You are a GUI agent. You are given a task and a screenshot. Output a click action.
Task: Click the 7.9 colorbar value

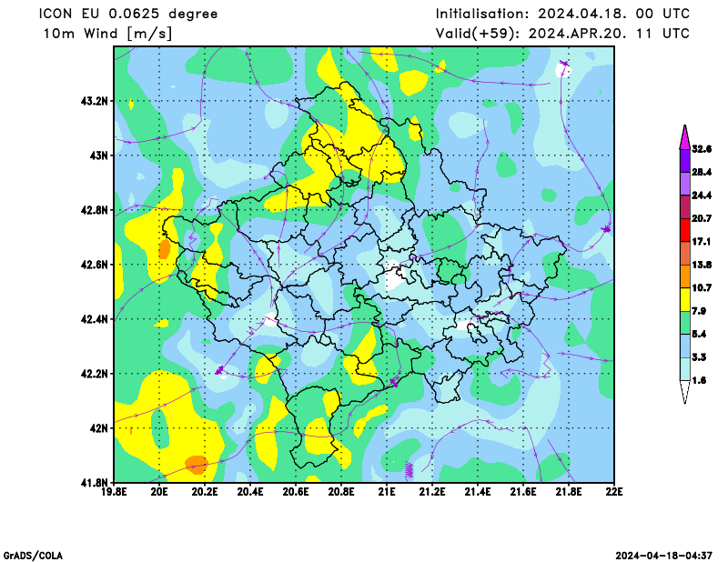[699, 311]
